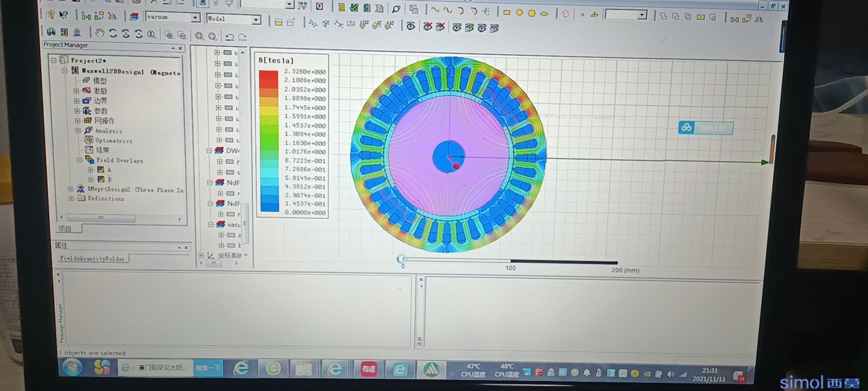
Task: Click the plain eye visibility toolbar icon
Action: pos(411,26)
